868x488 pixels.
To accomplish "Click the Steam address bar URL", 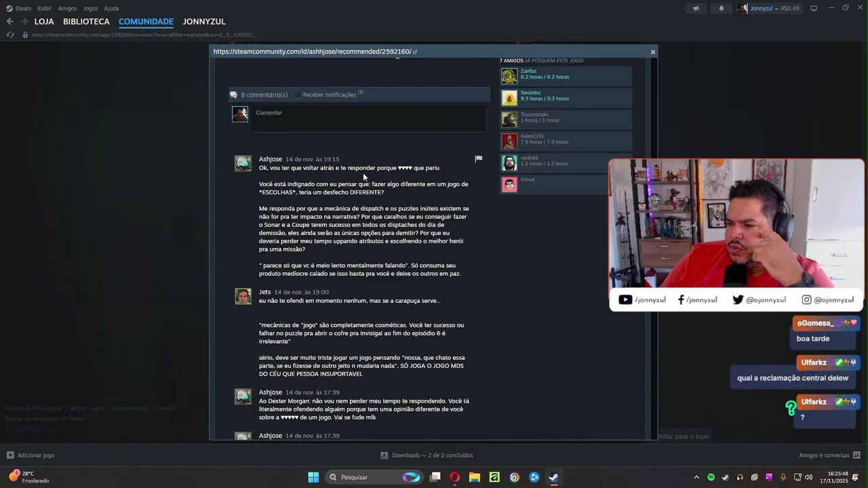I will coord(143,35).
